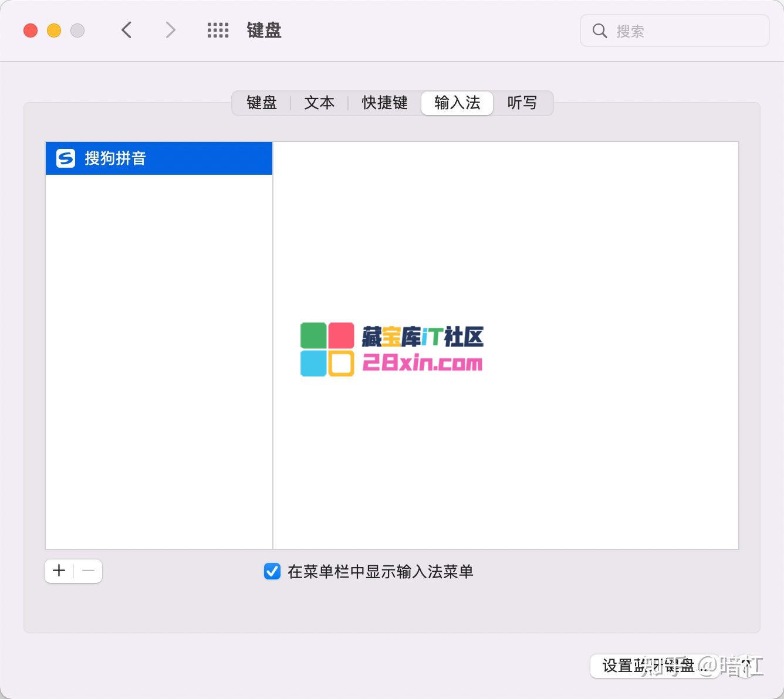Switch to the 键盘 tab
Screen dimensions: 784x699
click(262, 103)
